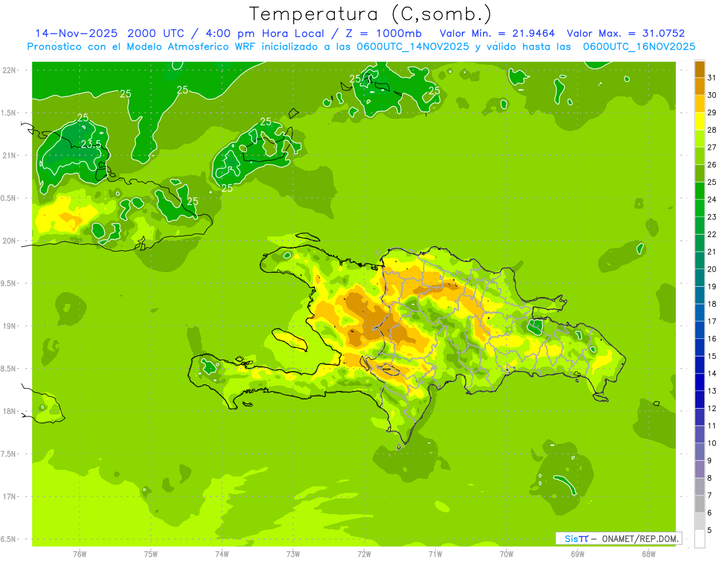The width and height of the screenshot is (728, 562).
Task: Pick the teal band between 19 and 20
Action: 699,278
